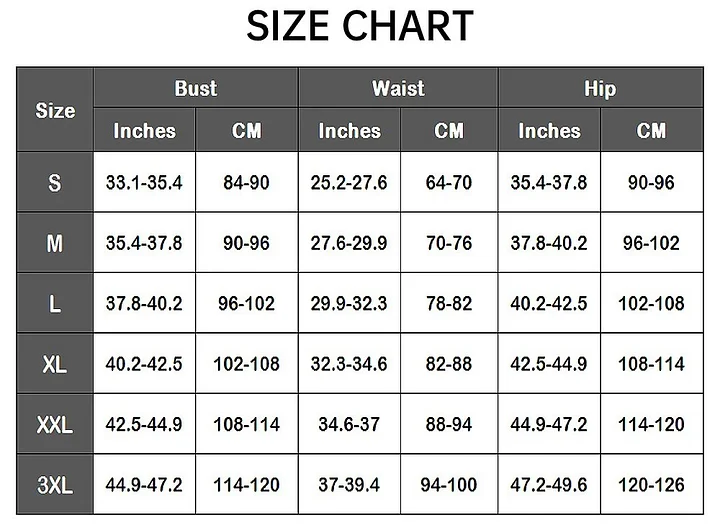Click hip inches cell 47.2-49.6
The height and width of the screenshot is (526, 720).
coord(549,485)
